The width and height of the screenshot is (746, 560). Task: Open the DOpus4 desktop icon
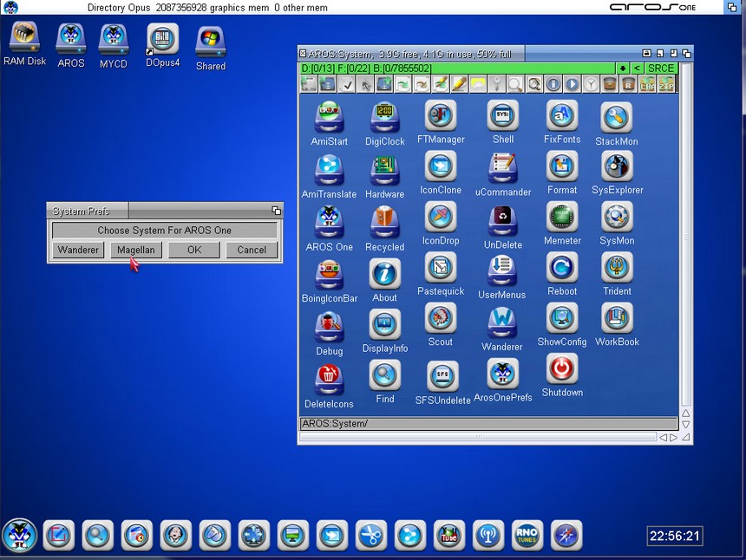[x=162, y=40]
